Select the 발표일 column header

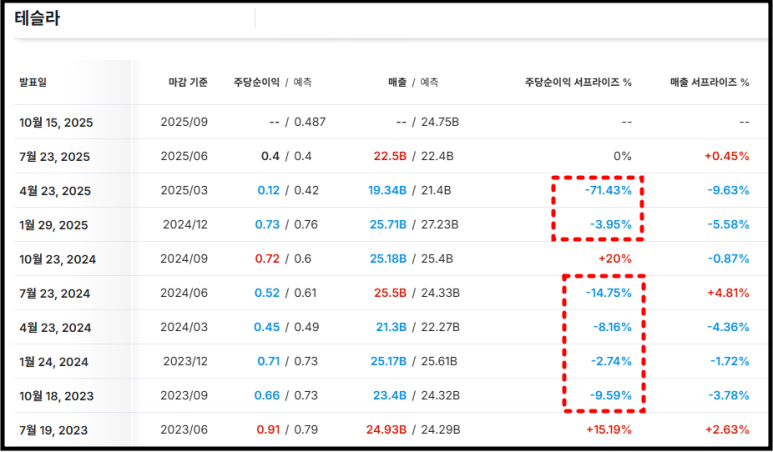(33, 82)
